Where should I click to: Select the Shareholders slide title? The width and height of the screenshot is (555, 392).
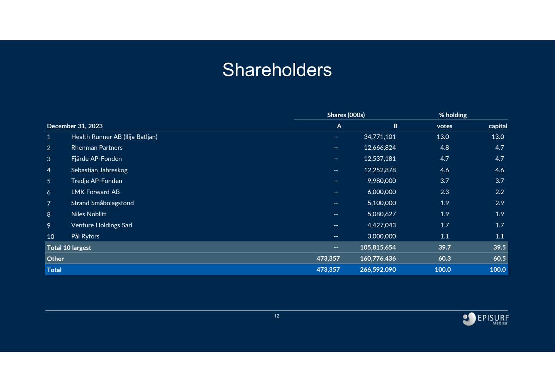click(277, 70)
